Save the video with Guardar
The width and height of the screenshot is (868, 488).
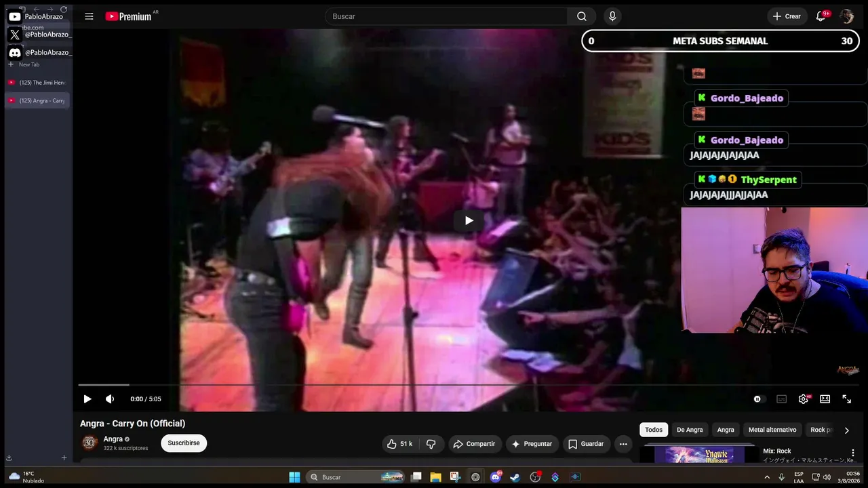pyautogui.click(x=586, y=444)
